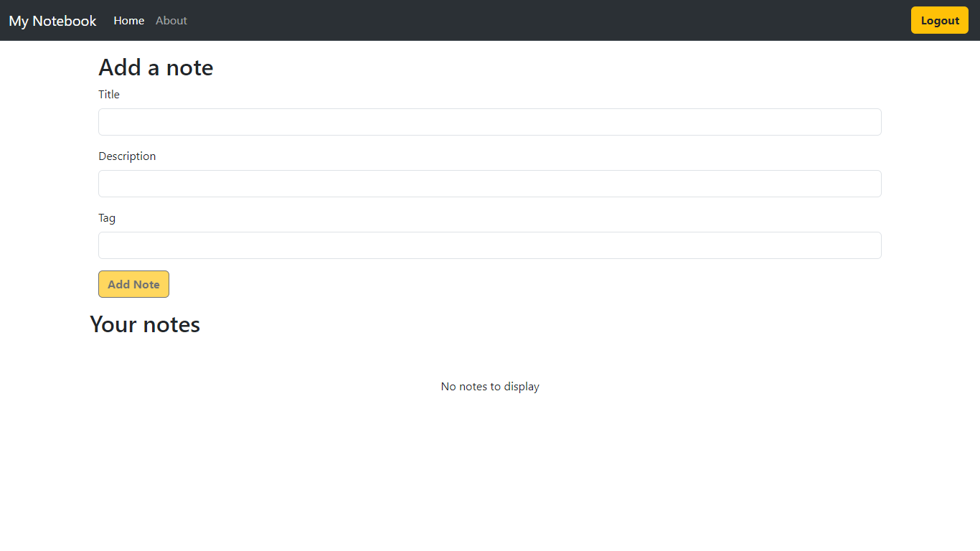Click the 'Title' field label
980x551 pixels.
coord(109,95)
